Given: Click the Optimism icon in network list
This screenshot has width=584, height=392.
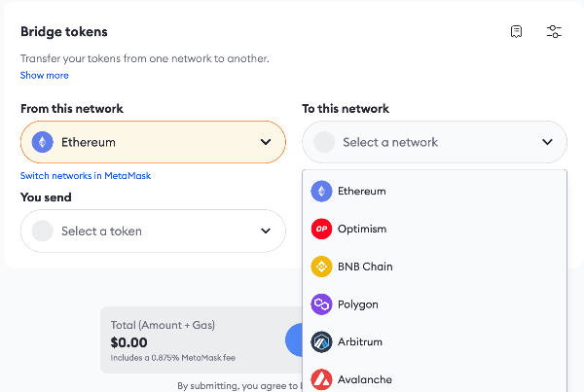Looking at the screenshot, I should point(321,229).
